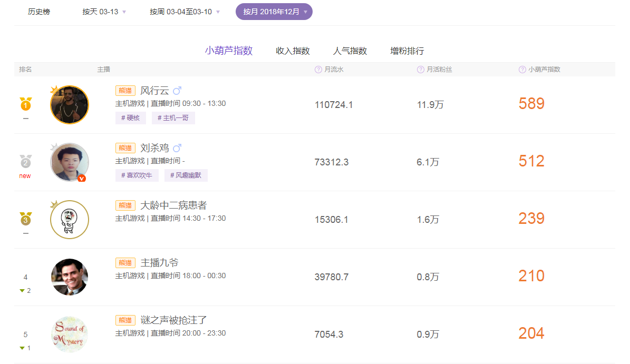The height and width of the screenshot is (364, 630).
Task: Click 主播九爷's avatar photo
Action: 69,277
